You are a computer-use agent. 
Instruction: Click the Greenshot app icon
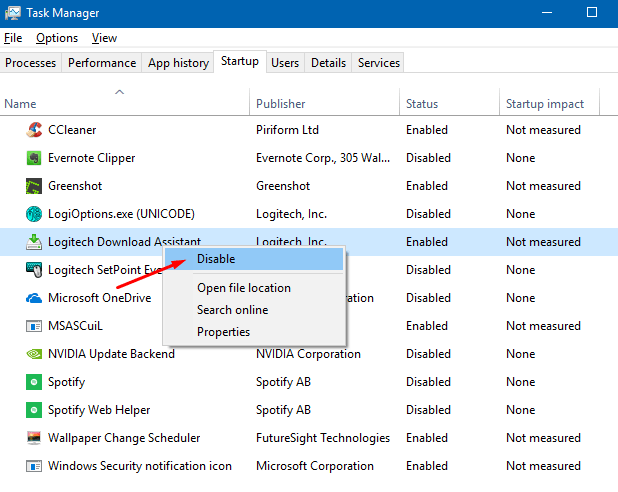pyautogui.click(x=34, y=186)
